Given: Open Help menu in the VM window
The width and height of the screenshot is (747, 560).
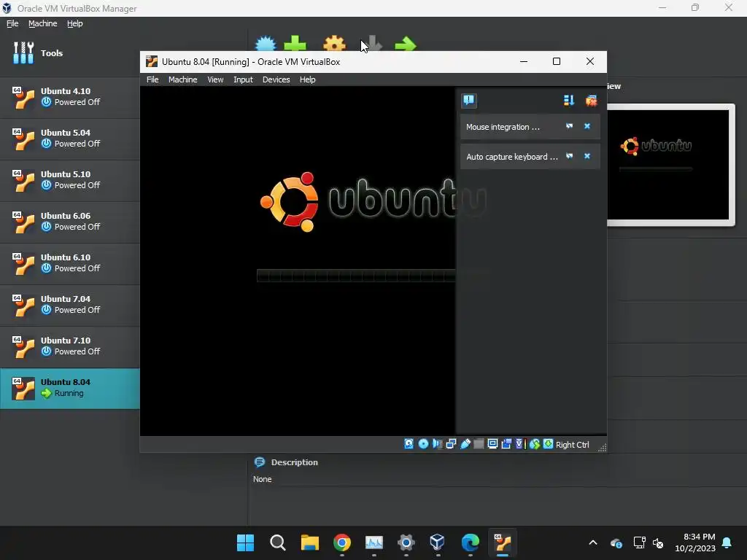Looking at the screenshot, I should (x=307, y=79).
